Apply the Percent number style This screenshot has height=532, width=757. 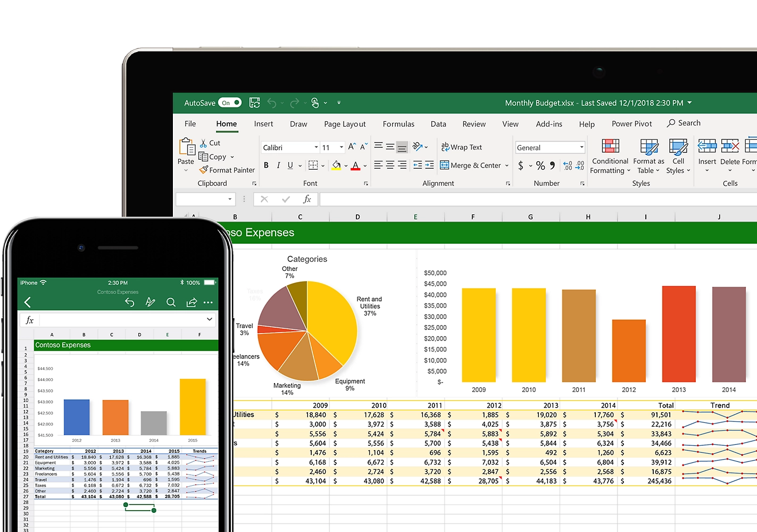[x=540, y=165]
